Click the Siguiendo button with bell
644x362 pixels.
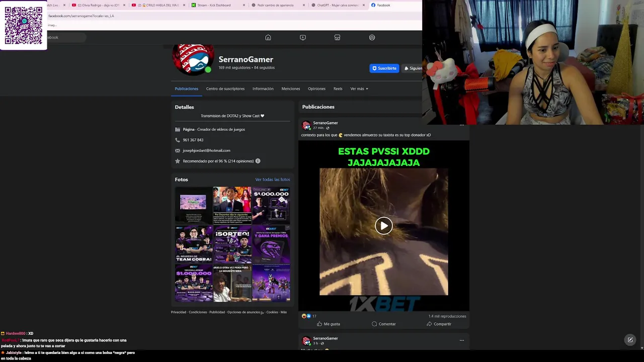[412, 68]
